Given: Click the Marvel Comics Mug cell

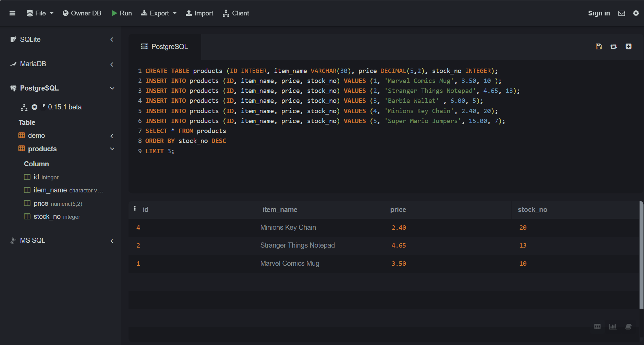Looking at the screenshot, I should 290,263.
